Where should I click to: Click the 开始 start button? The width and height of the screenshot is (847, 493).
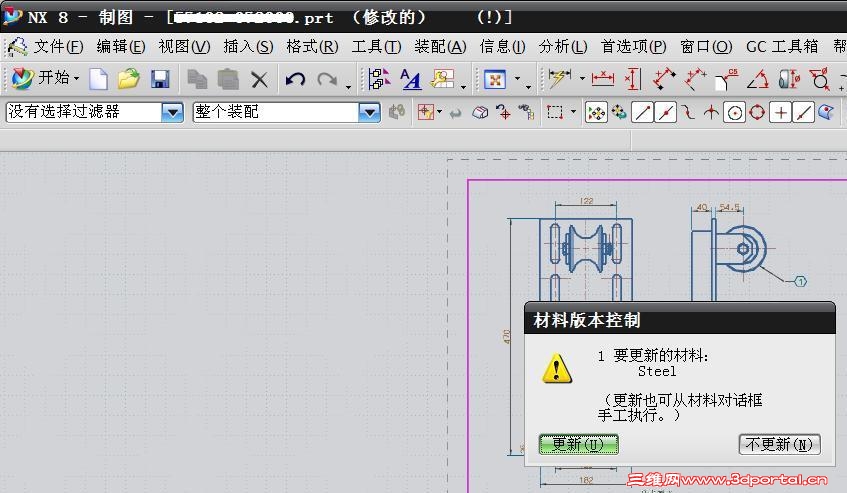coord(44,79)
